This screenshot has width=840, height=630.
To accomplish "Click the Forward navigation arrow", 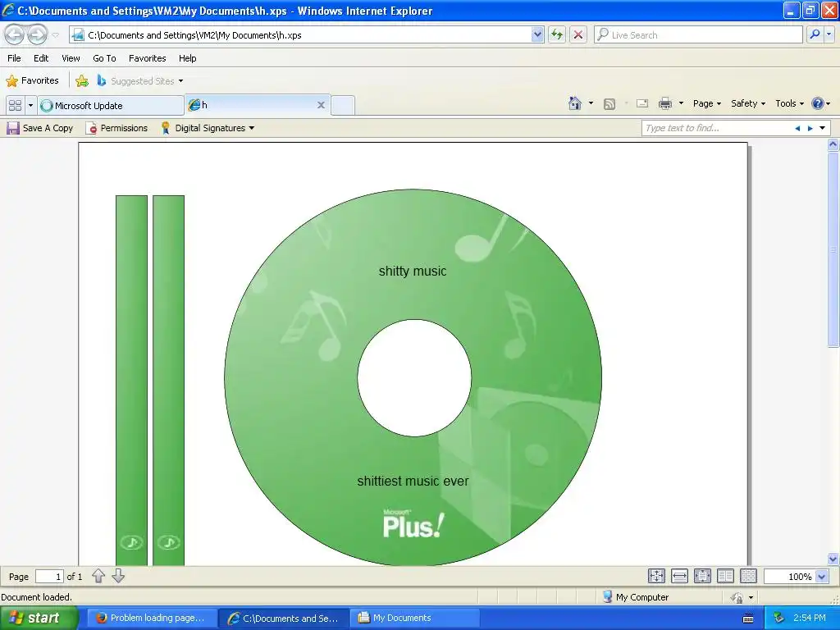I will [x=38, y=34].
